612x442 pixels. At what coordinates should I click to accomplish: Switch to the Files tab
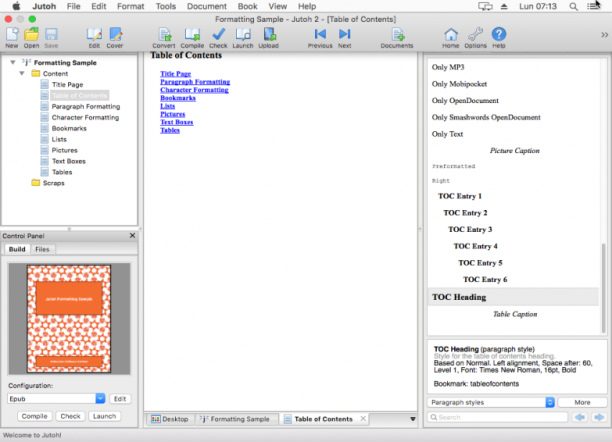[x=42, y=249]
